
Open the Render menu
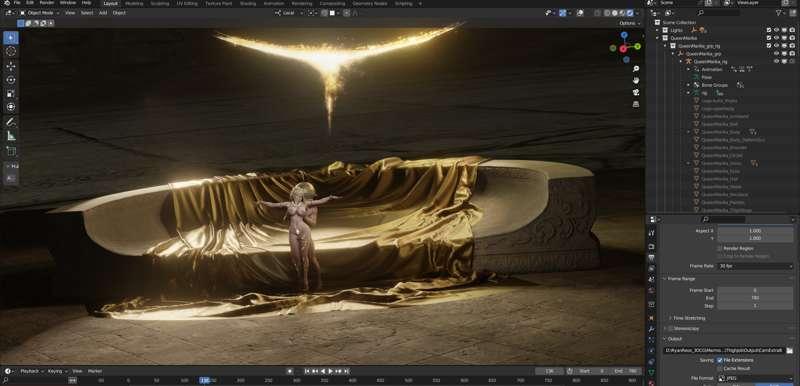pyautogui.click(x=46, y=3)
